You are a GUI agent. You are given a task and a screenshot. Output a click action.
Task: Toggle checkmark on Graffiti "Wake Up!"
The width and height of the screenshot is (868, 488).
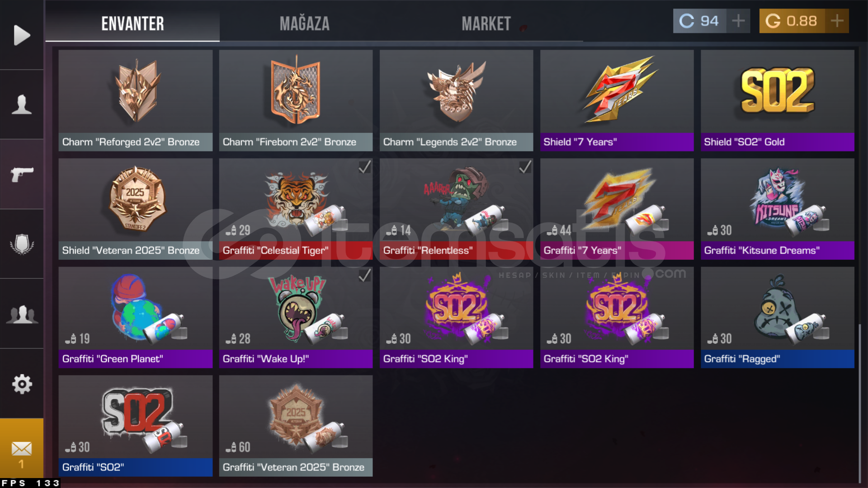click(364, 276)
